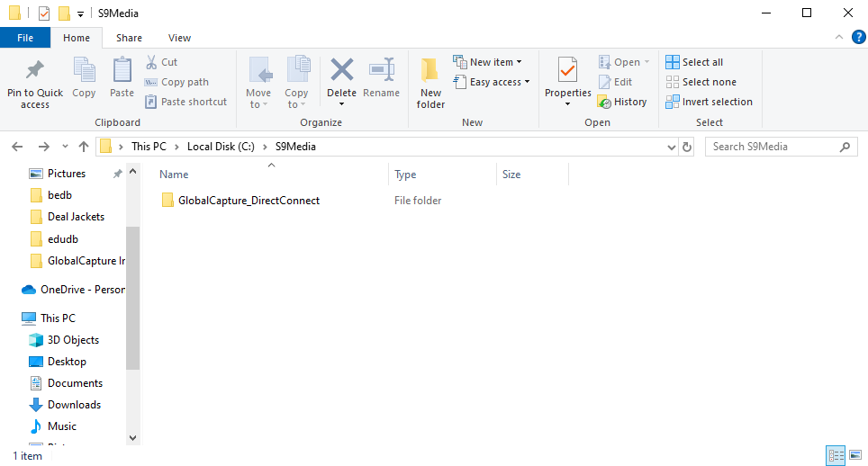Switch to details view toggle
Viewport: 868px width, 466px height.
(x=834, y=456)
